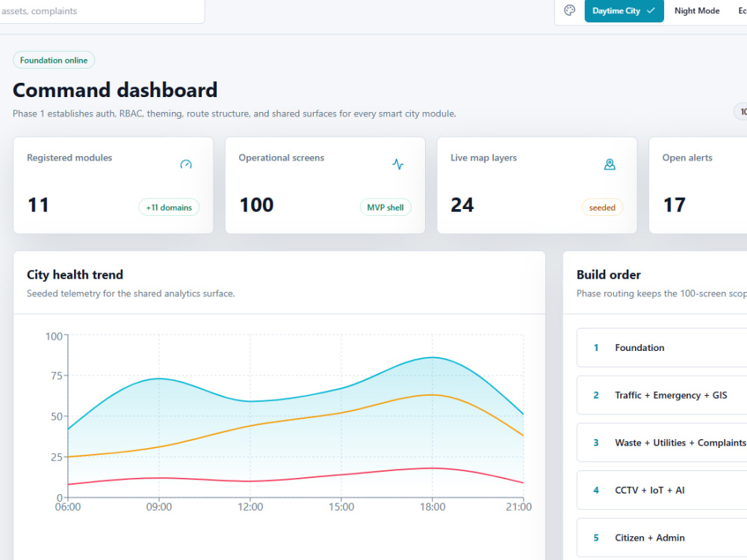747x560 pixels.
Task: Click the 15:00 label on chart axis
Action: point(341,507)
